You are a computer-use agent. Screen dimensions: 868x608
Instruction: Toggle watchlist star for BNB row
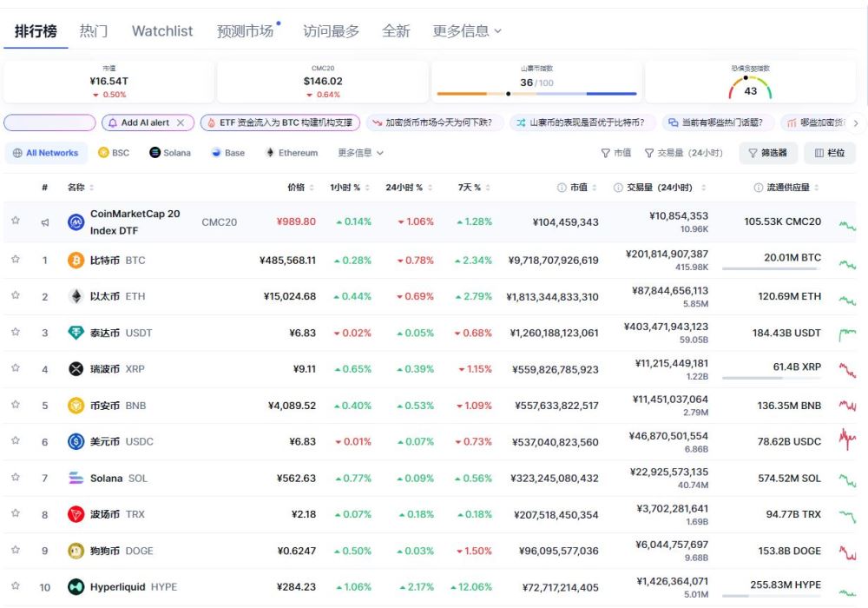click(16, 404)
